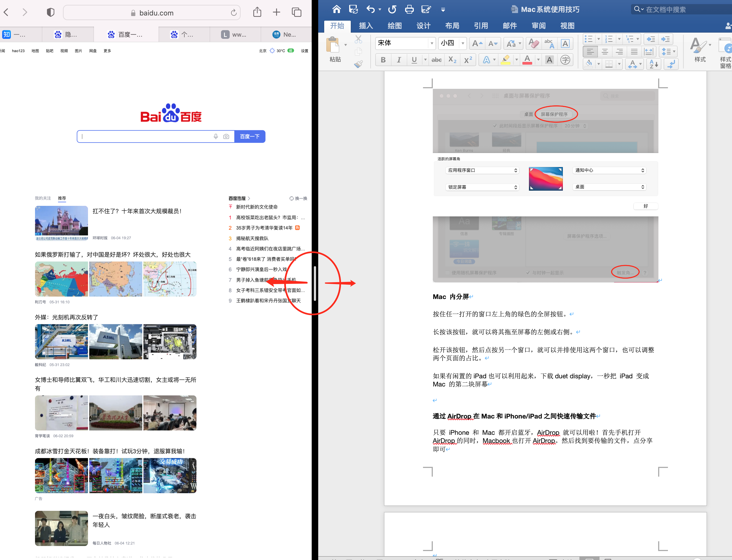732x560 pixels.
Task: Click the Clear Formatting eraser icon
Action: (534, 43)
